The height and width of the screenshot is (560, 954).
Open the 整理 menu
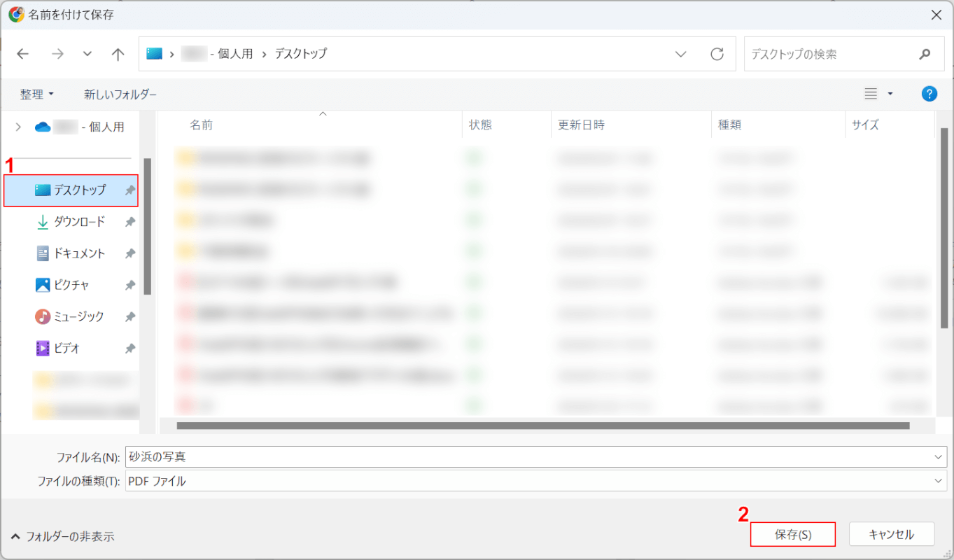tap(37, 94)
